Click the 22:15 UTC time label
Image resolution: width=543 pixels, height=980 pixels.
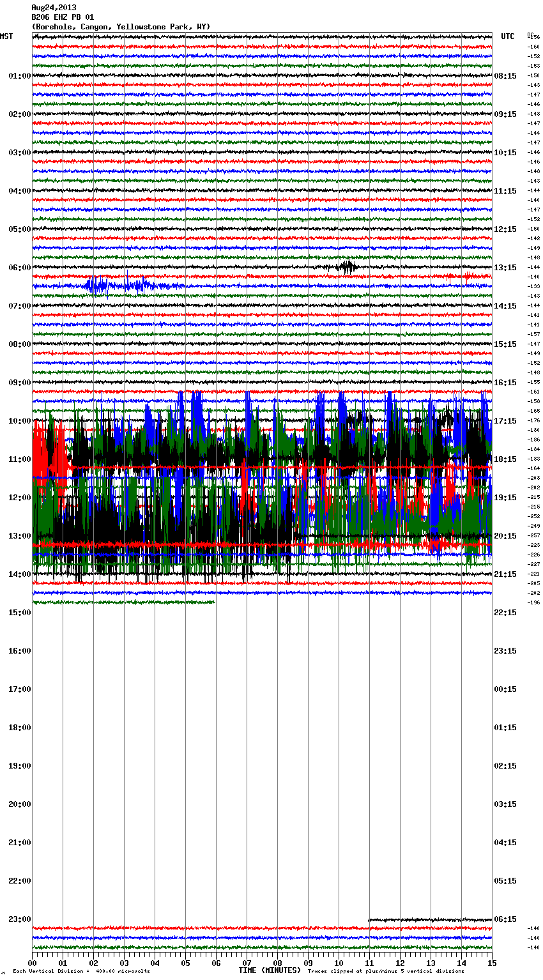[x=505, y=613]
